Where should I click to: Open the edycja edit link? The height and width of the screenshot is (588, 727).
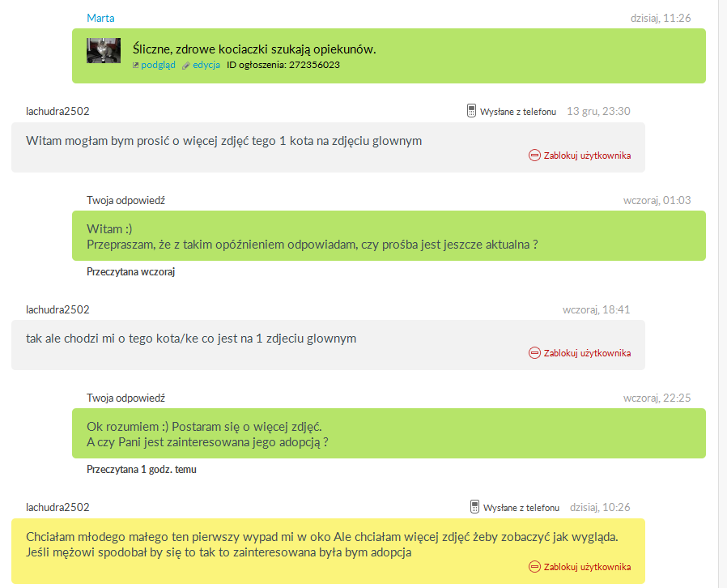click(206, 65)
